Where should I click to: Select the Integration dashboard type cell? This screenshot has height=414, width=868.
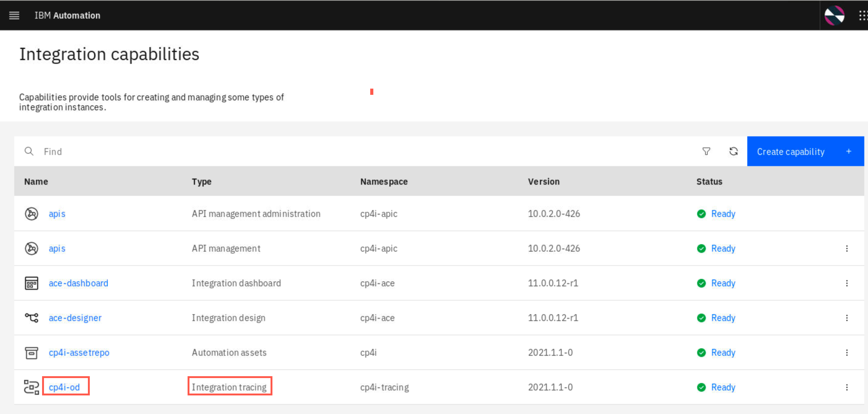[x=236, y=283]
